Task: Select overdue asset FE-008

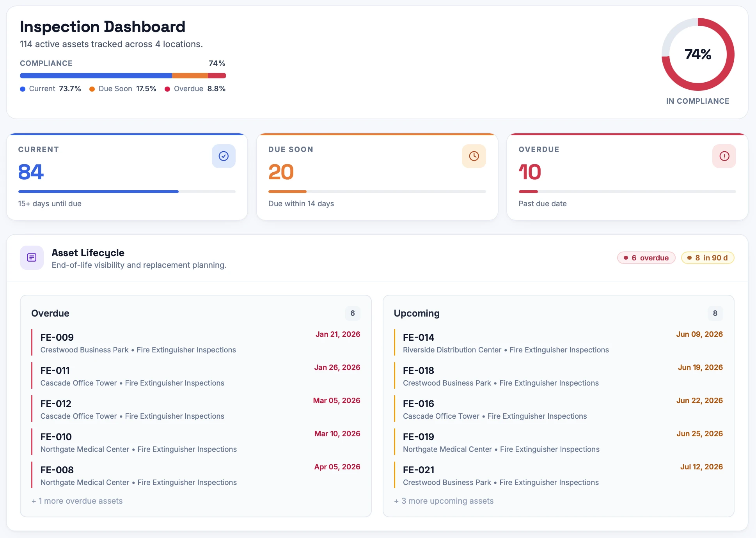Action: (196, 475)
